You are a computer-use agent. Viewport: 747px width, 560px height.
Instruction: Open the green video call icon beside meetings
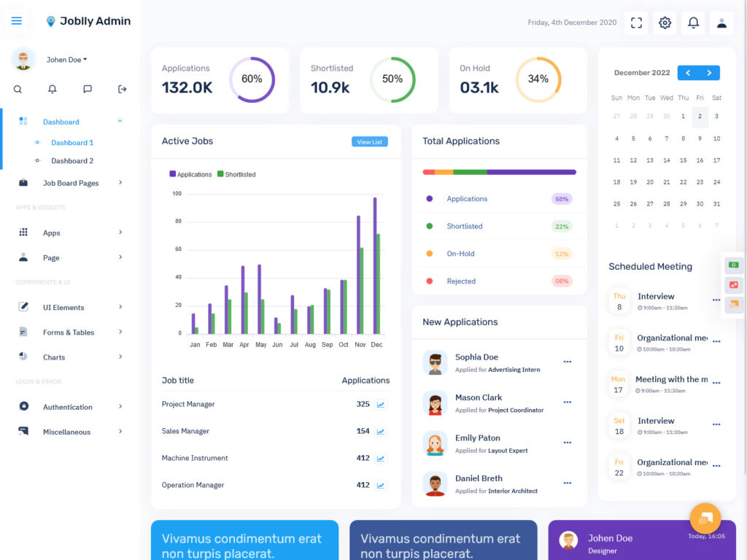[734, 265]
